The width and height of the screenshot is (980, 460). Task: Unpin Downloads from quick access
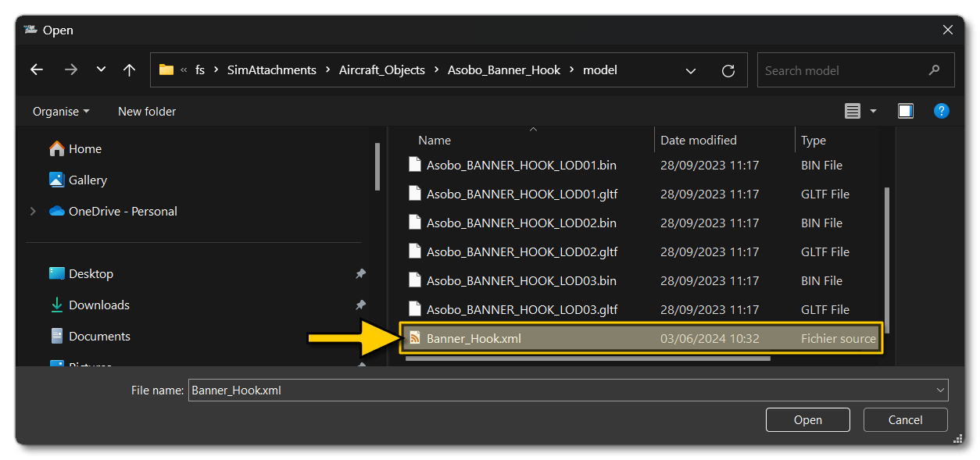pos(360,305)
